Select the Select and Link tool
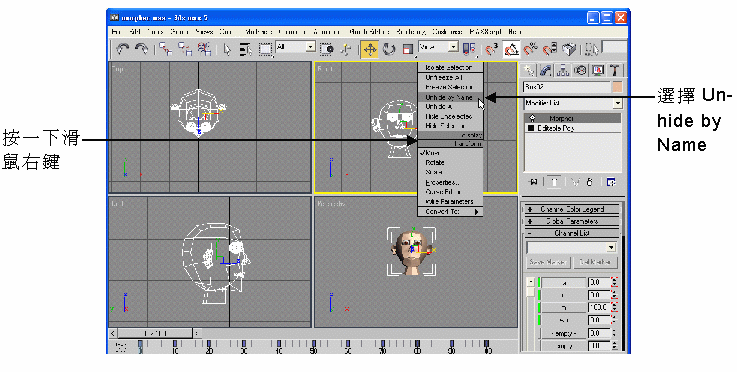 point(165,49)
